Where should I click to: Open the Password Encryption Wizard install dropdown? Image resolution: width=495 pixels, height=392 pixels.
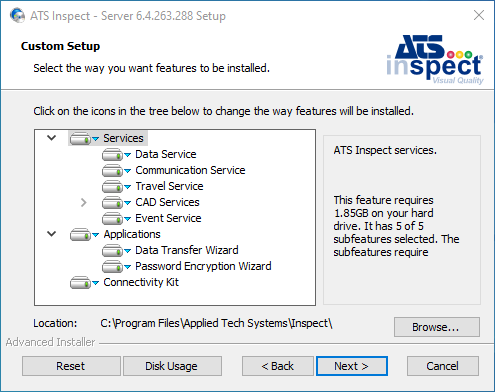pos(127,267)
